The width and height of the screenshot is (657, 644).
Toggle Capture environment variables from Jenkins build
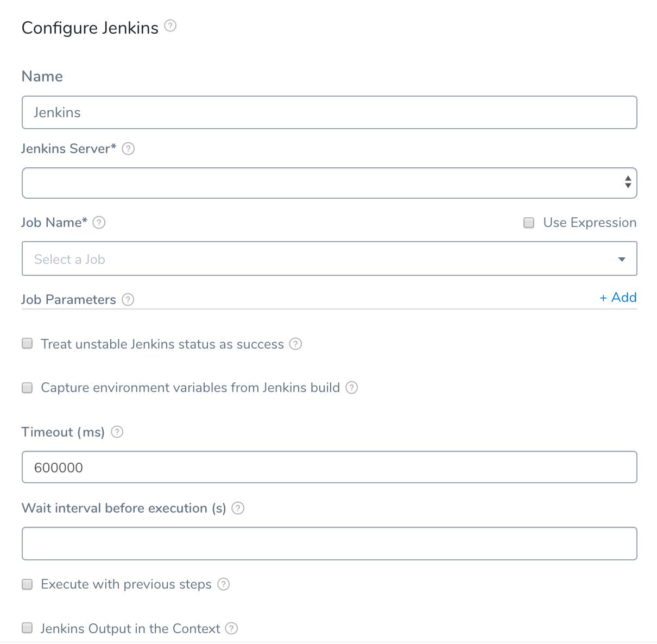coord(27,388)
